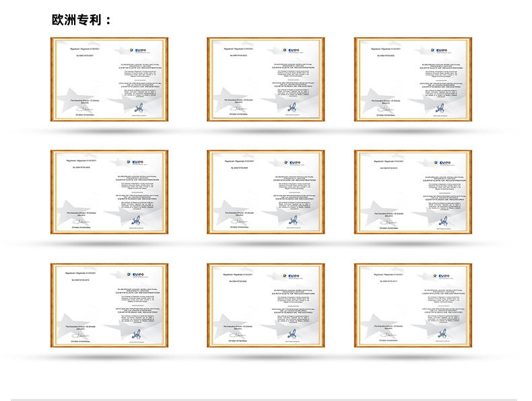View the second-row center EUIPO certificate
532x401 pixels.
pos(265,192)
